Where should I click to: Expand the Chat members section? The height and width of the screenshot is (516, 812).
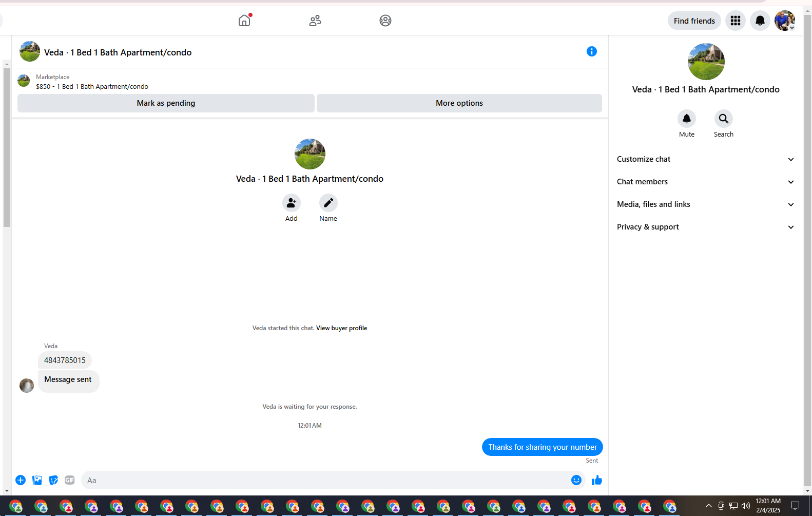click(x=706, y=182)
